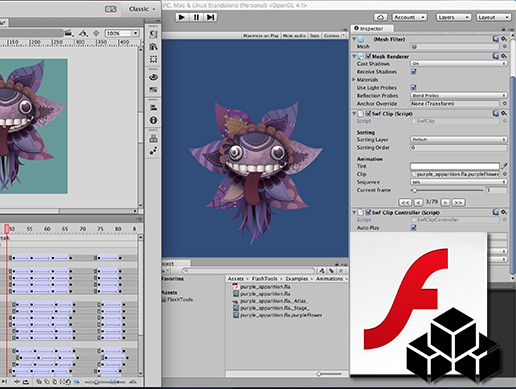Open object picker for Anchor Override
Viewport: 516px width, 389px height.
[505, 104]
